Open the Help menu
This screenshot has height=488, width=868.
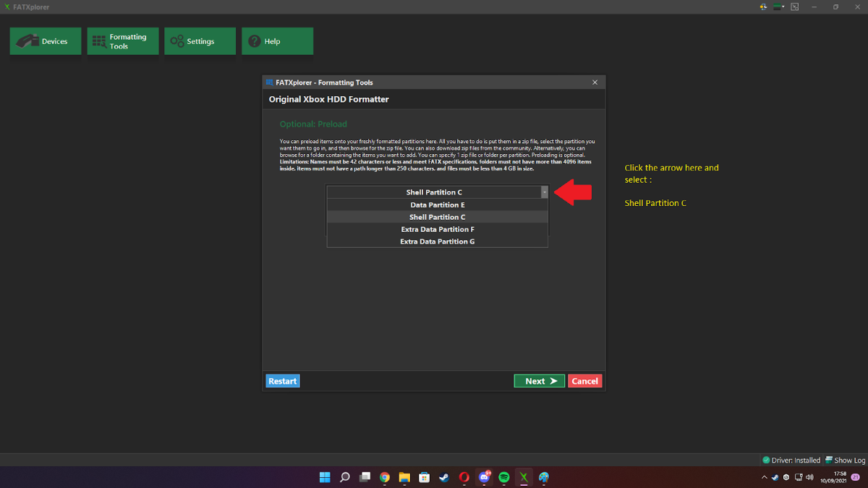278,41
